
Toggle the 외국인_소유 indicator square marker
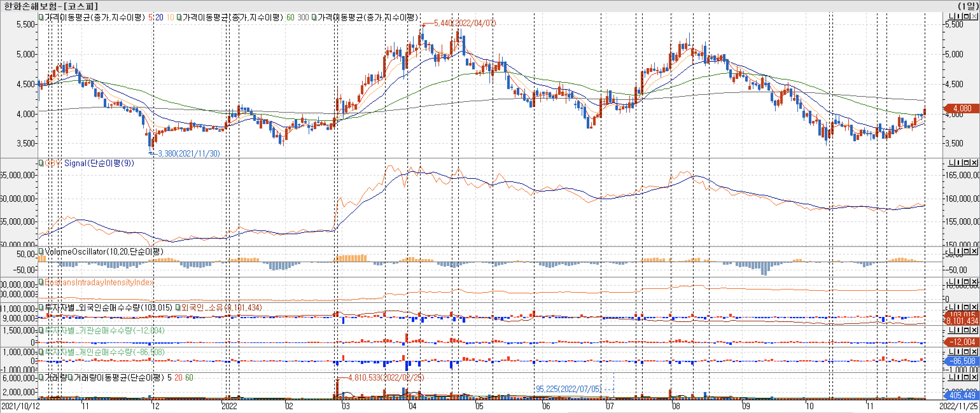[x=178, y=307]
